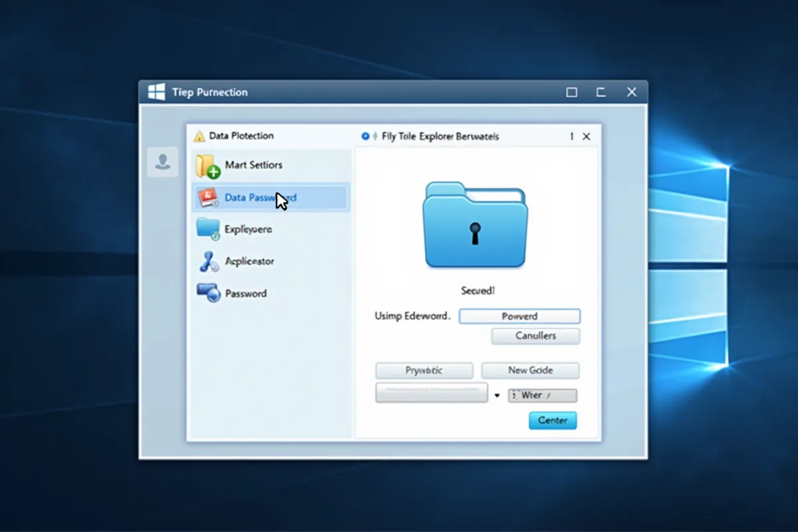Screen dimensions: 798x532
Task: Click the Windows logo in title bar
Action: (156, 92)
